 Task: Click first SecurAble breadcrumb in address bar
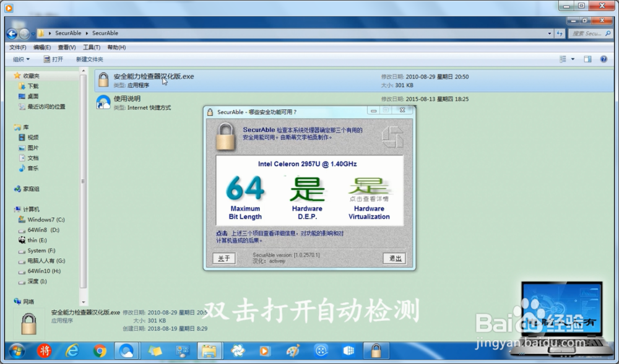pyautogui.click(x=68, y=33)
